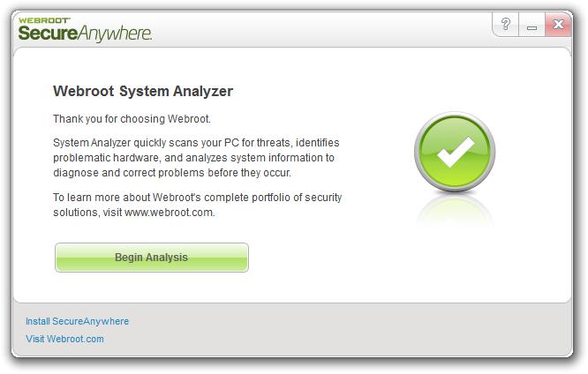Click the green checkmark status icon
Image resolution: width=588 pixels, height=374 pixels.
pyautogui.click(x=455, y=152)
